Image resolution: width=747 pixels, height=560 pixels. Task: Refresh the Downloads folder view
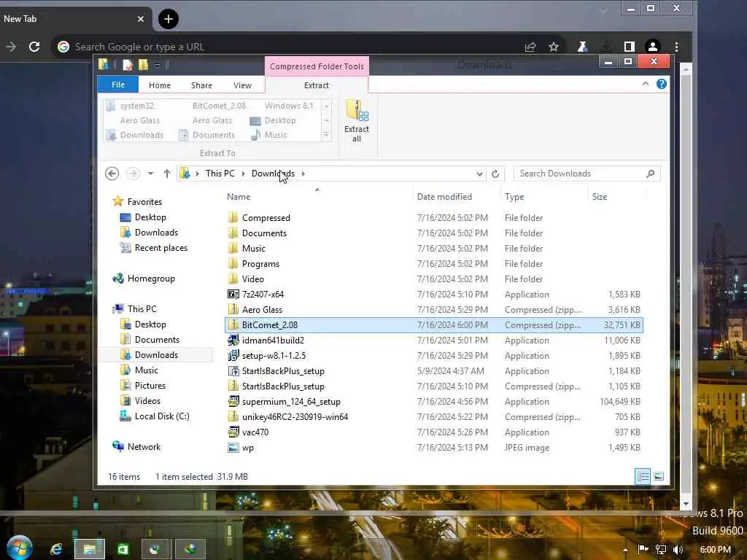[x=495, y=174]
